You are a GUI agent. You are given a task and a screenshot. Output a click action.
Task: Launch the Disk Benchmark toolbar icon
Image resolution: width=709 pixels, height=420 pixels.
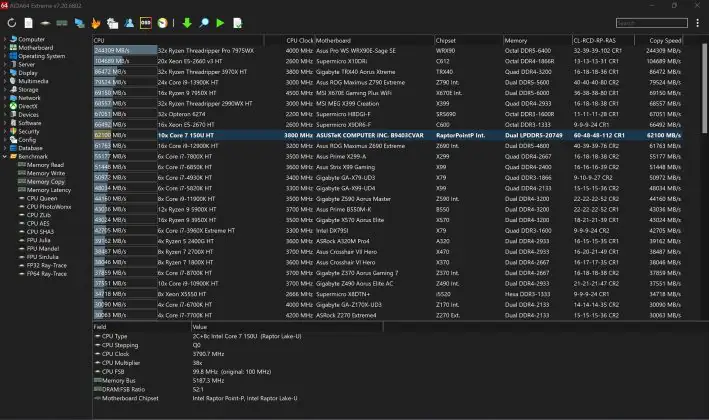tap(45, 23)
